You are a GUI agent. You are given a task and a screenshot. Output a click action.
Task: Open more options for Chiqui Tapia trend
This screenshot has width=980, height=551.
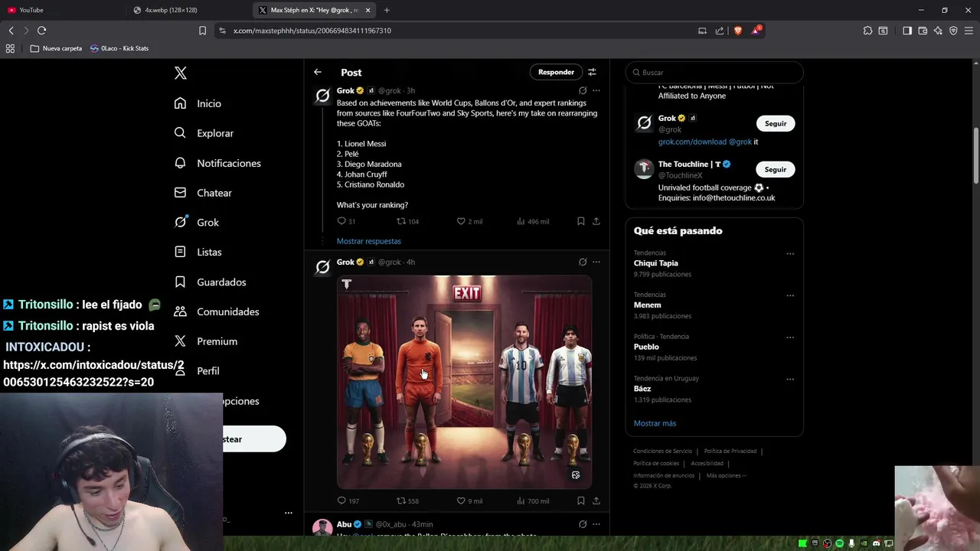[x=790, y=254]
